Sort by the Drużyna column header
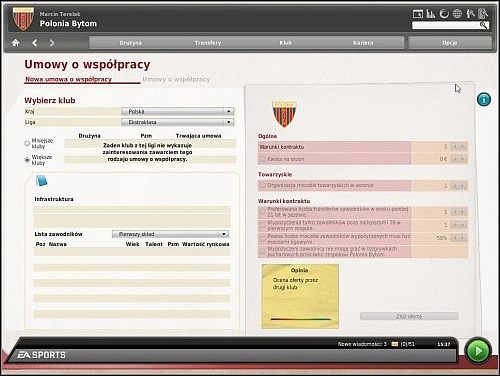 pyautogui.click(x=89, y=136)
